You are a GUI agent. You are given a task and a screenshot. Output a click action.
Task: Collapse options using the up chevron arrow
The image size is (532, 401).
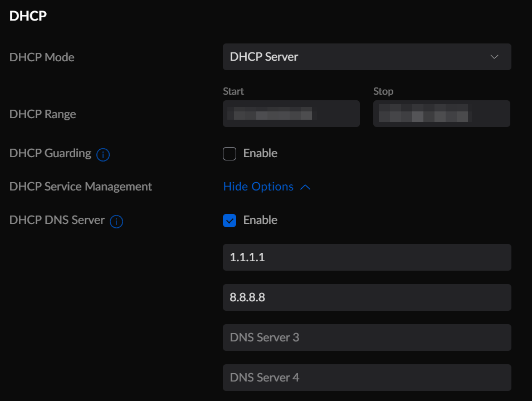(305, 187)
